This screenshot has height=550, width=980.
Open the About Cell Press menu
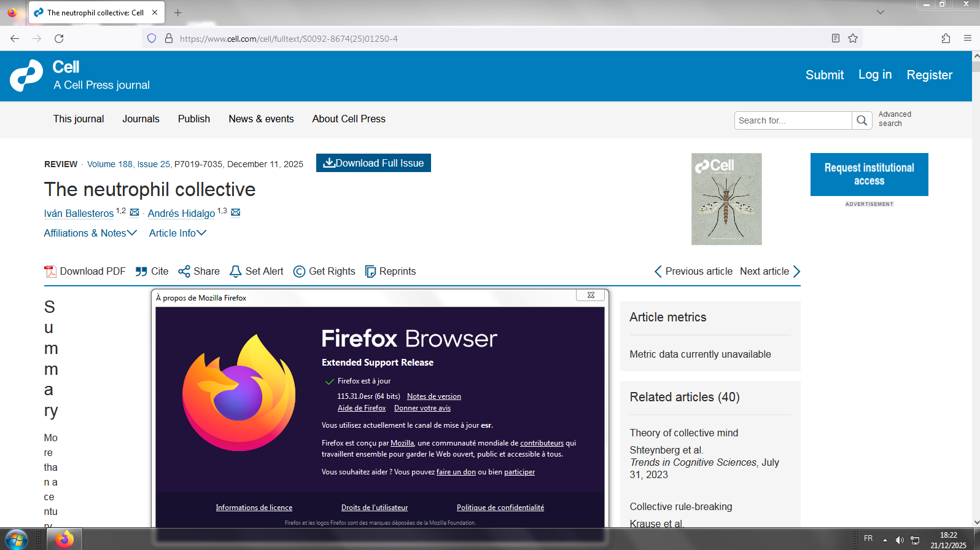[x=349, y=119]
